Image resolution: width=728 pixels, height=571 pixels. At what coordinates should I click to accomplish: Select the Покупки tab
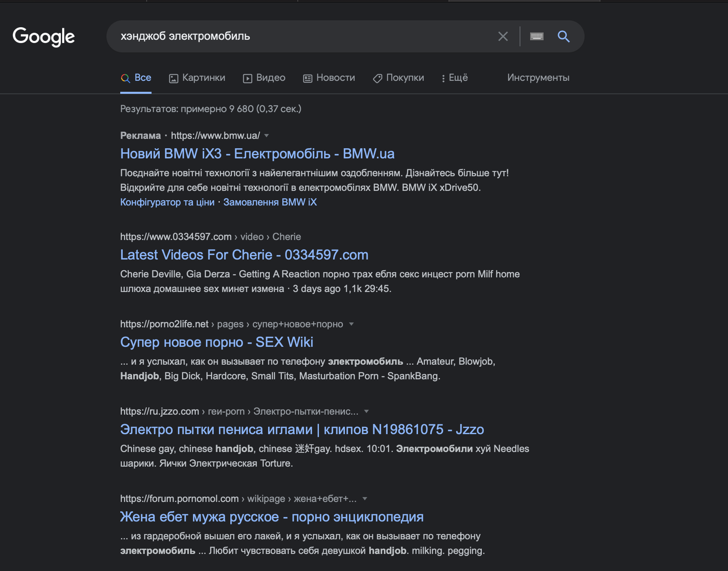tap(399, 78)
